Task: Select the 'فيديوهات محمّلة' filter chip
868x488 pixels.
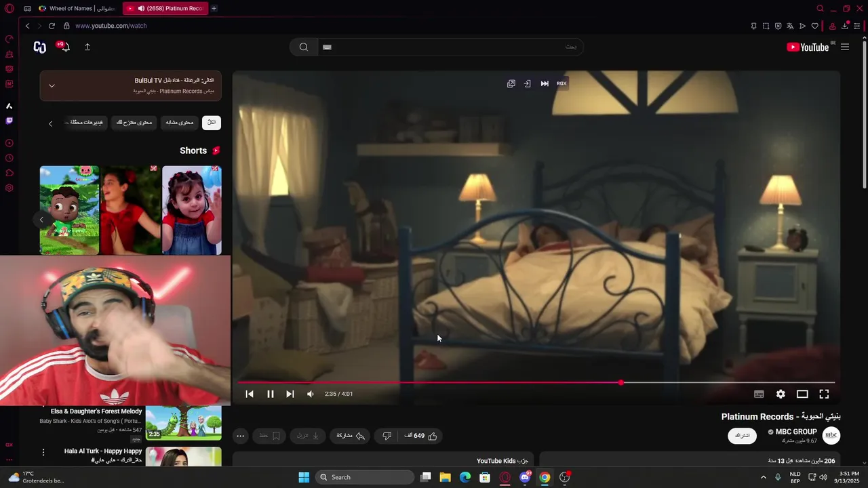Action: pyautogui.click(x=86, y=123)
